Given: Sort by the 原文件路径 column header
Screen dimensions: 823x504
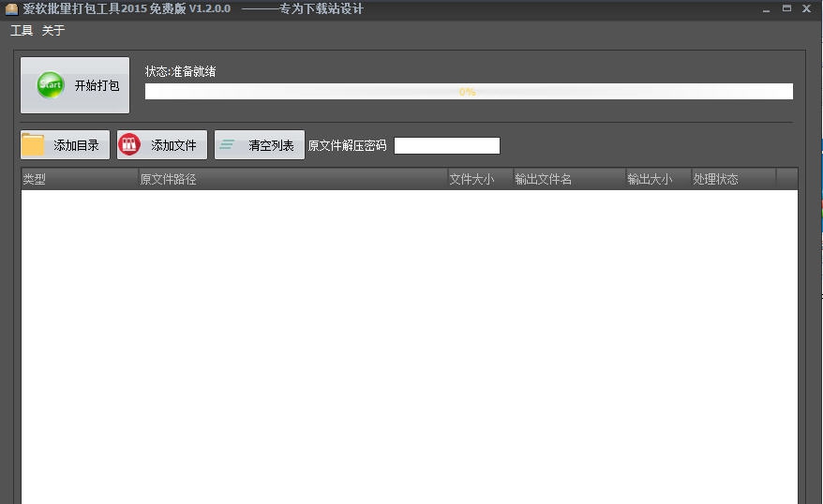Looking at the screenshot, I should point(292,179).
